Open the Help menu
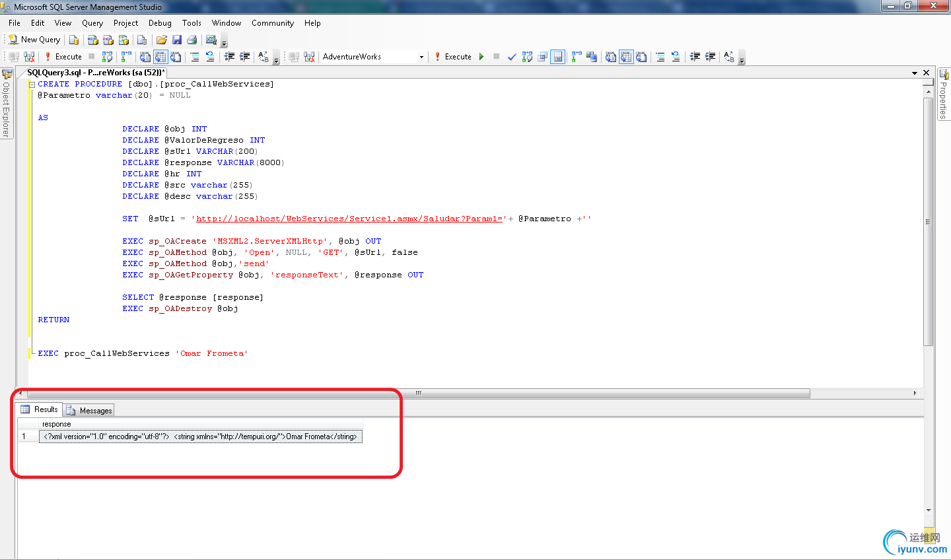 (x=312, y=23)
